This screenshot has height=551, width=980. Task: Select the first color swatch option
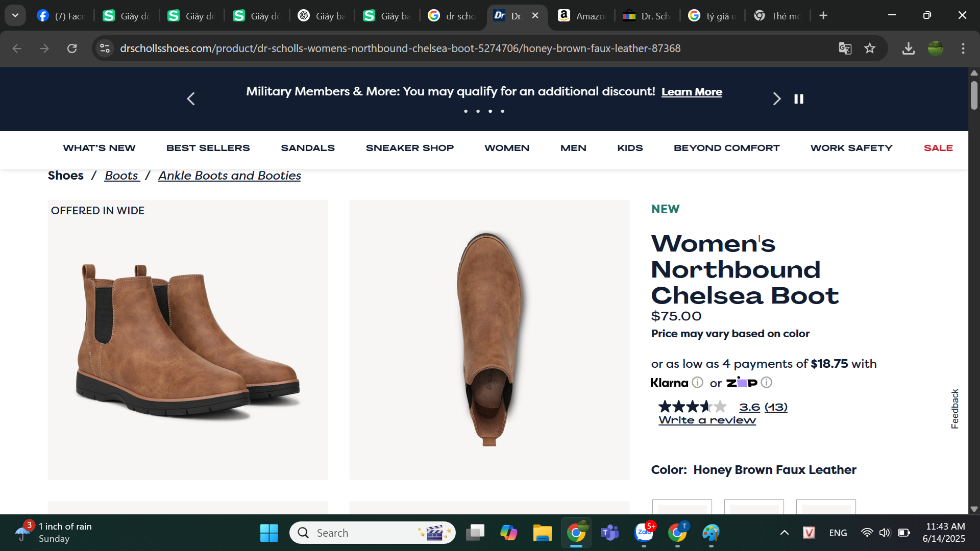pyautogui.click(x=682, y=507)
